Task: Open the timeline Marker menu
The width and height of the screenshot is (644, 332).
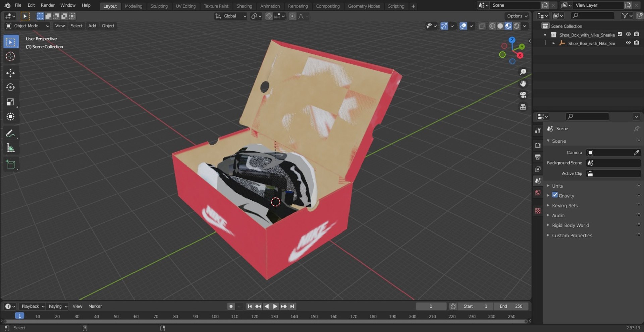Action: point(95,306)
